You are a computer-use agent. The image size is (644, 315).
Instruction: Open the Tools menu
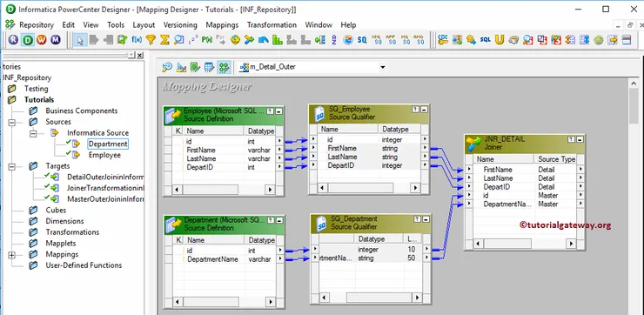tap(116, 24)
